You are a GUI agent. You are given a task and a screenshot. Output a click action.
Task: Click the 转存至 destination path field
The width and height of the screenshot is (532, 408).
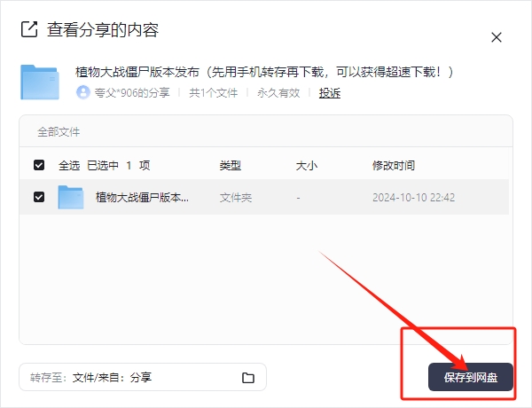(124, 378)
